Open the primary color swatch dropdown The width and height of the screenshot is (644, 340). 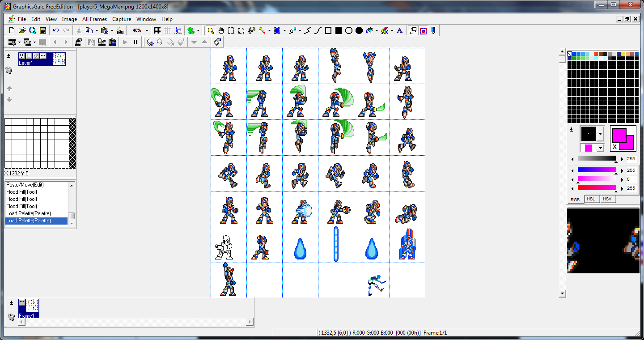point(601,133)
